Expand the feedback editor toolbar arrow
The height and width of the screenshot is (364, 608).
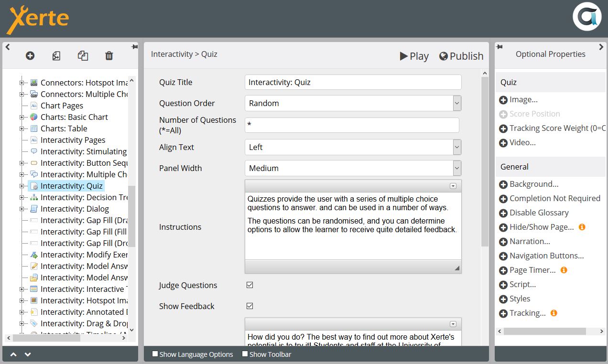point(453,324)
